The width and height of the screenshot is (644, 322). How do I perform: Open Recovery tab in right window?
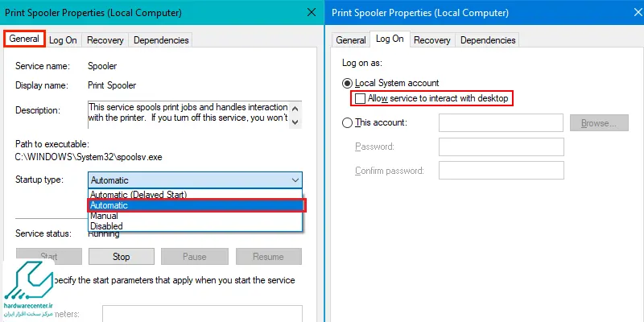(x=432, y=40)
